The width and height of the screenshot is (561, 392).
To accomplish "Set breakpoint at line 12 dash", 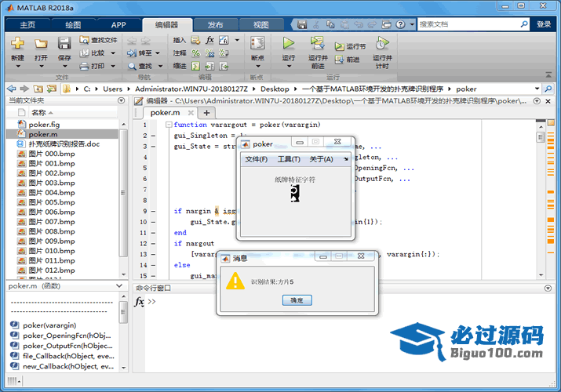I will (153, 244).
